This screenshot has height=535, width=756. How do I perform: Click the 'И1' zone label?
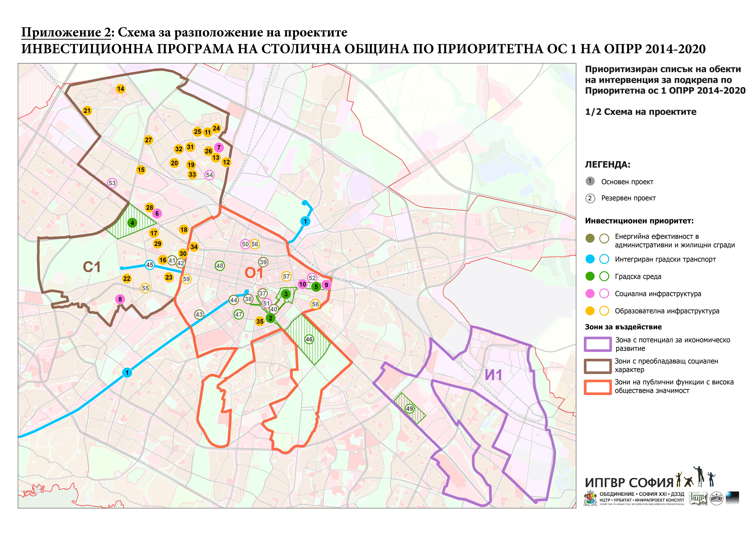[493, 375]
